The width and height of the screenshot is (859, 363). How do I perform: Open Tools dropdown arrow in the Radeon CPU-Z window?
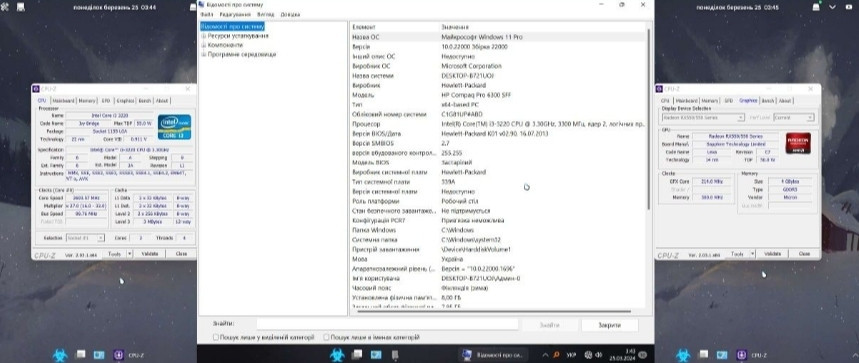coord(753,254)
